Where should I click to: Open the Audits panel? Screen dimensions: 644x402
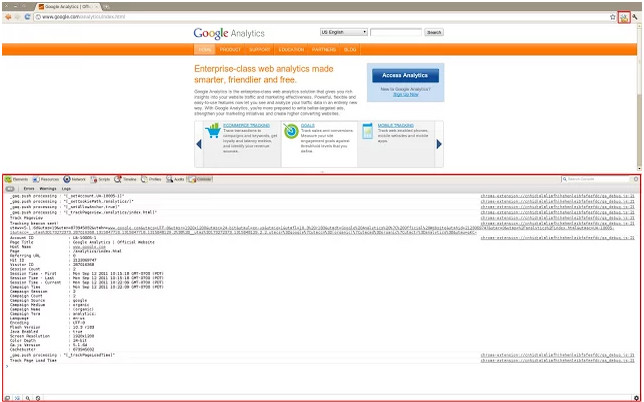point(175,179)
